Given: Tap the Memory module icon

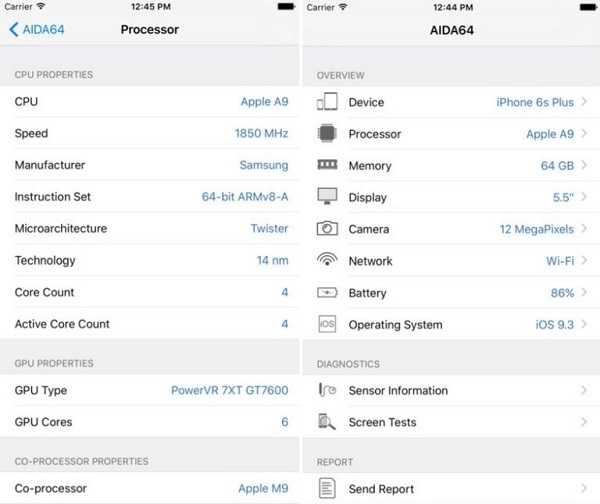Looking at the screenshot, I should pos(327,165).
